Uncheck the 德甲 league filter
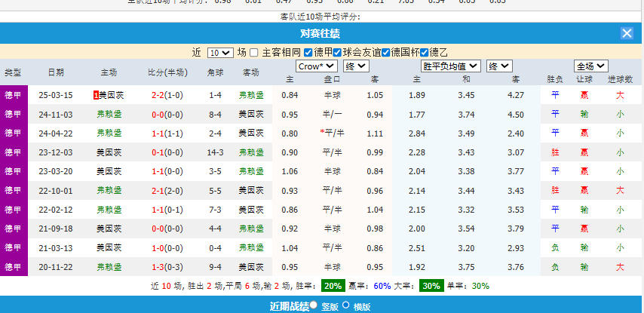644x313 pixels. pos(308,53)
